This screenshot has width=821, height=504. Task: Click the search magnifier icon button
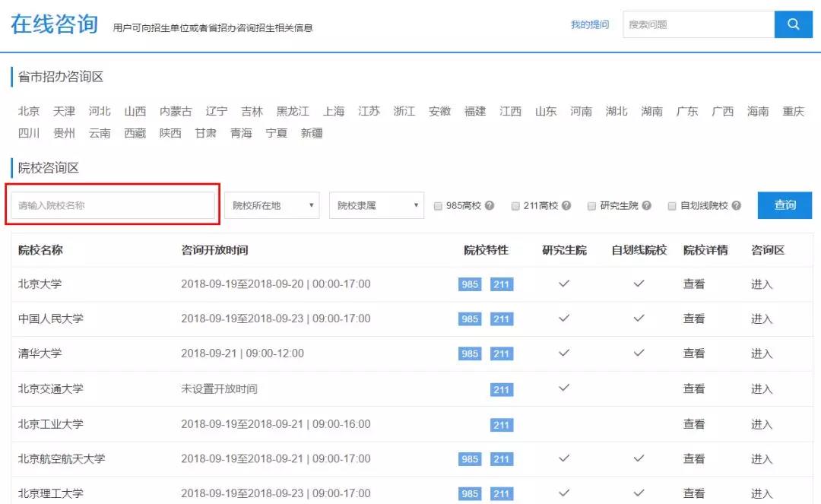(x=793, y=24)
